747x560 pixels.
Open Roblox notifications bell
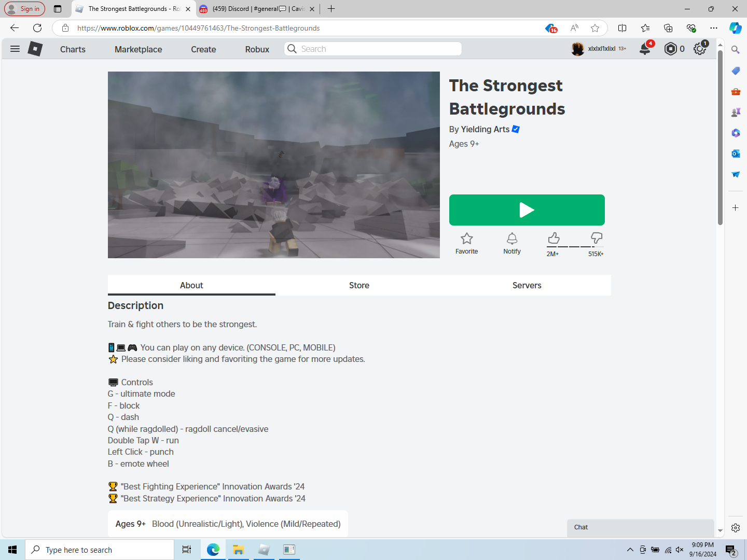(x=645, y=49)
